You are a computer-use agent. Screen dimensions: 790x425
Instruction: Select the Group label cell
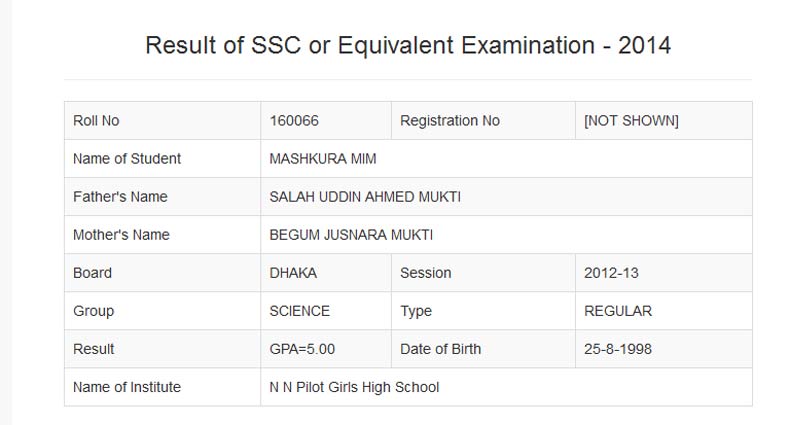point(94,311)
